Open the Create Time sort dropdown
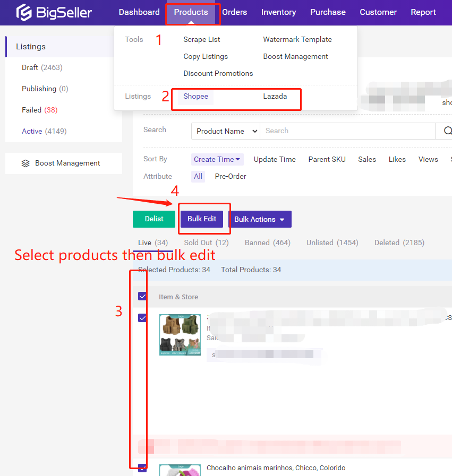This screenshot has width=452, height=476. coord(217,159)
